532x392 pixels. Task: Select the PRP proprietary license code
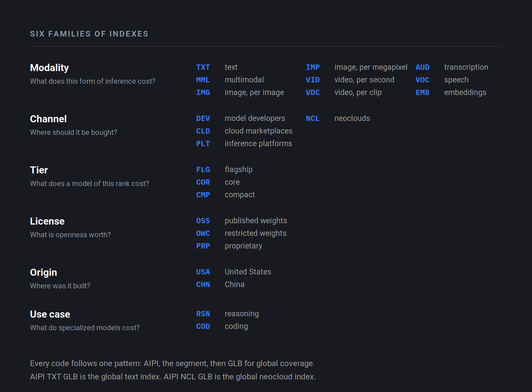pyautogui.click(x=203, y=246)
